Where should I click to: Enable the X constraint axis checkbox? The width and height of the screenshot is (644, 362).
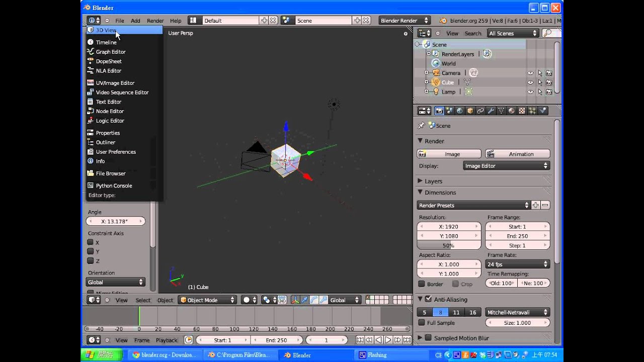coord(91,242)
